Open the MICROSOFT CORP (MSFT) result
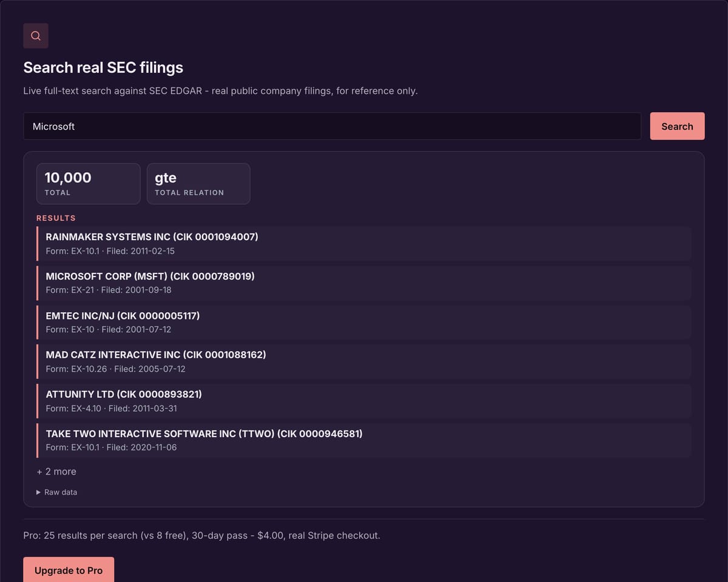 point(364,283)
